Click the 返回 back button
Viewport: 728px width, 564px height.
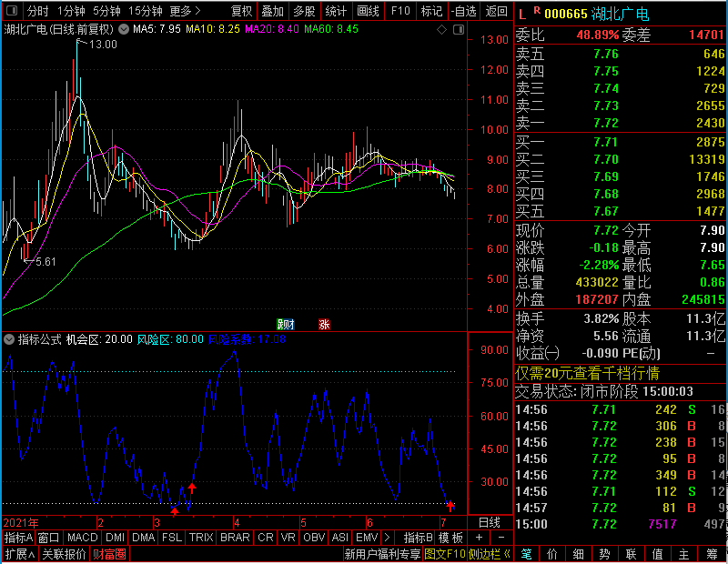[496, 11]
